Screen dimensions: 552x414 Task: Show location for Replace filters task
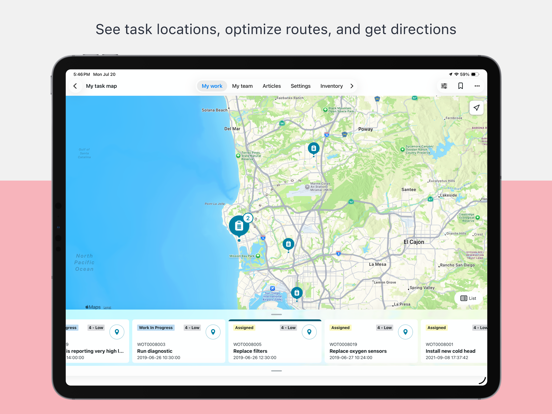(x=309, y=332)
